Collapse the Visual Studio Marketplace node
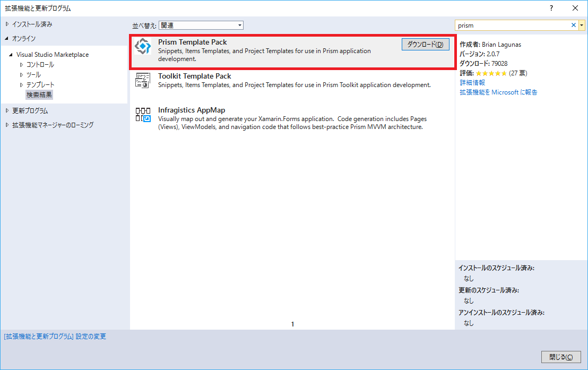588x370 pixels. pyautogui.click(x=11, y=54)
